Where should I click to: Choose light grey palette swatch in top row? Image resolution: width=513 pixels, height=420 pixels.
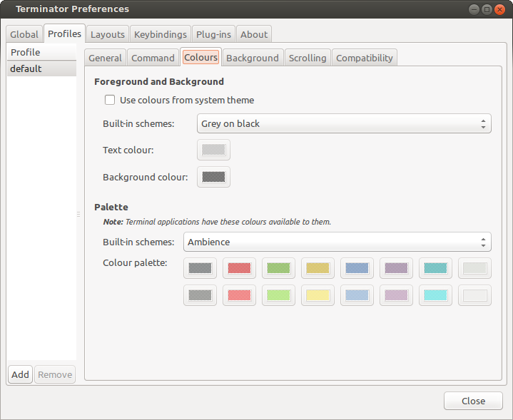pos(474,268)
